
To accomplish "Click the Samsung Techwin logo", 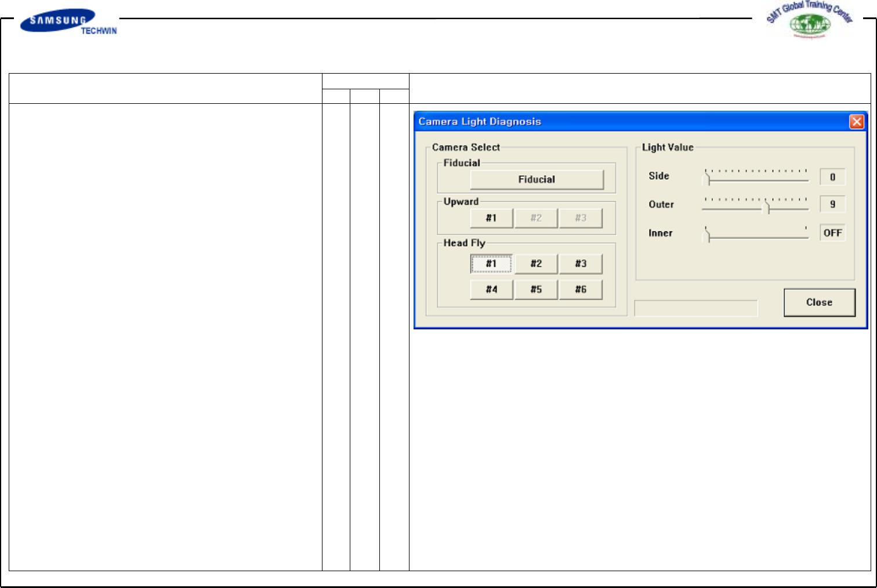I will 68,22.
